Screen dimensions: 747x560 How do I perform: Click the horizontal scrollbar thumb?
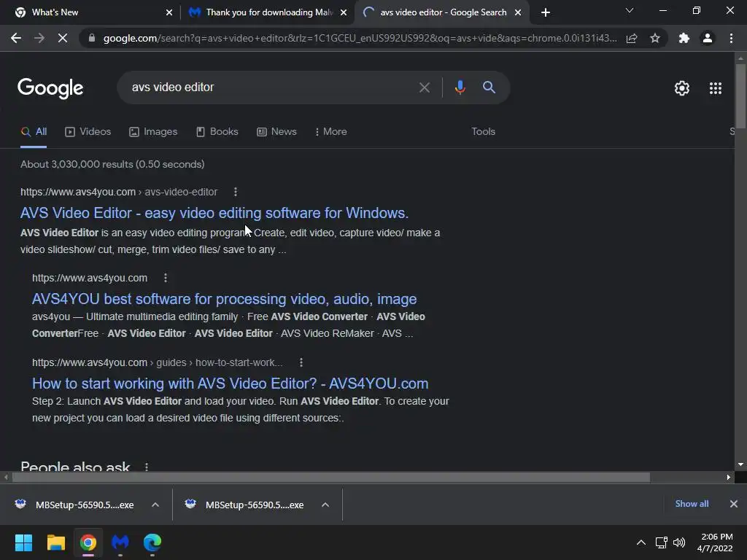pyautogui.click(x=331, y=477)
